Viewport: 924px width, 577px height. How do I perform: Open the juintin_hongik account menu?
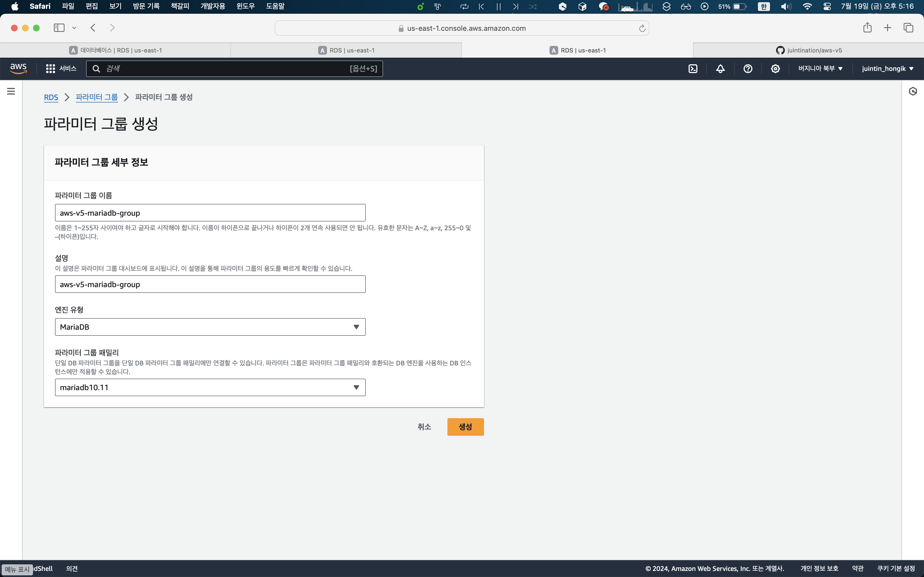tap(887, 69)
